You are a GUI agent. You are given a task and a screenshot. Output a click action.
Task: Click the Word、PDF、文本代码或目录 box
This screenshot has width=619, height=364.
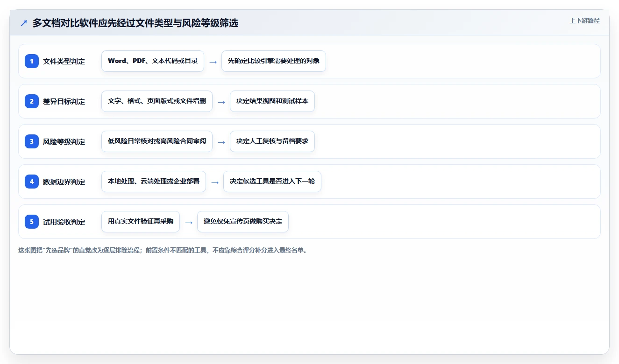pos(153,61)
